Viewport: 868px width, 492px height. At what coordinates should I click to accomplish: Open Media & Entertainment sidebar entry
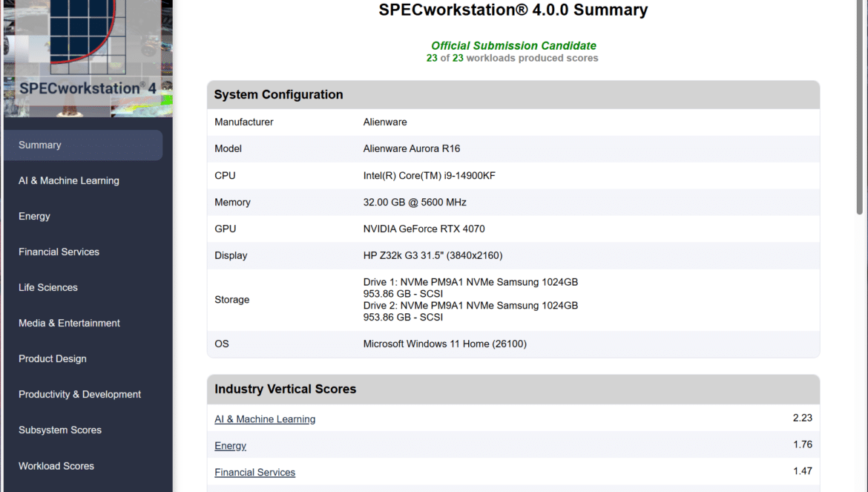pos(69,324)
